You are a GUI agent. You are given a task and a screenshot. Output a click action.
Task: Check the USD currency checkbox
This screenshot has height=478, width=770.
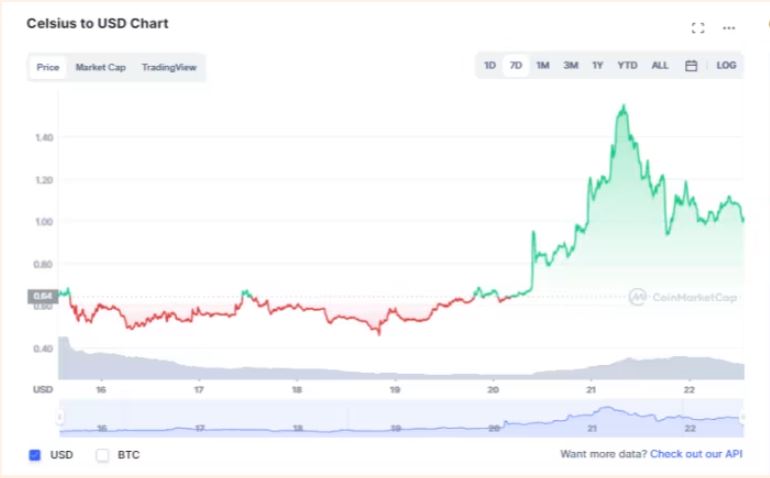pos(35,455)
